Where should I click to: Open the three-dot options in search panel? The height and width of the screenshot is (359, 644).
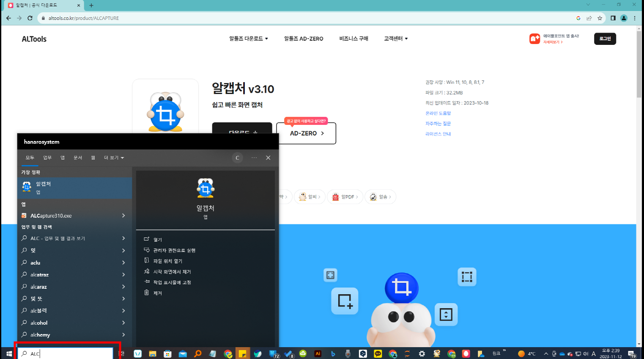[254, 157]
